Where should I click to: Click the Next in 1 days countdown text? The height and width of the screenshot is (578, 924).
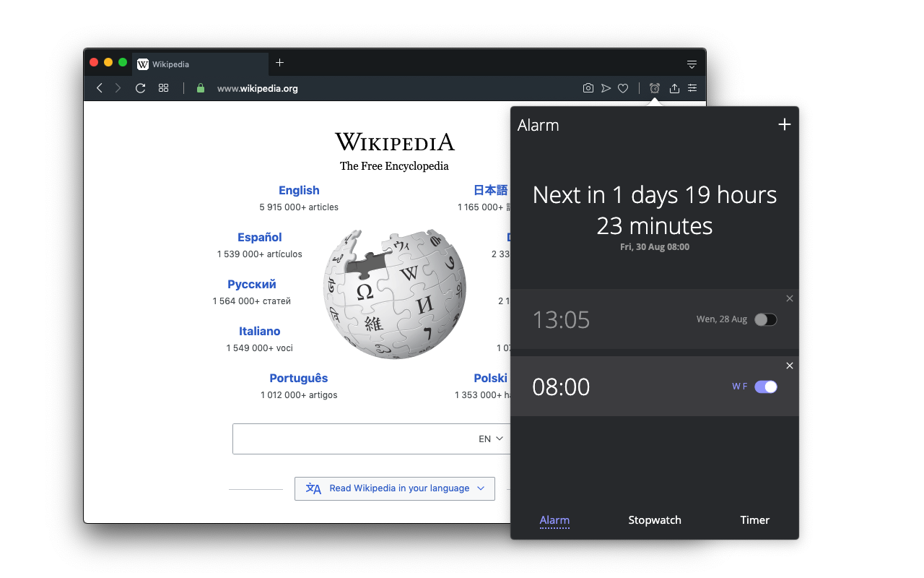655,210
